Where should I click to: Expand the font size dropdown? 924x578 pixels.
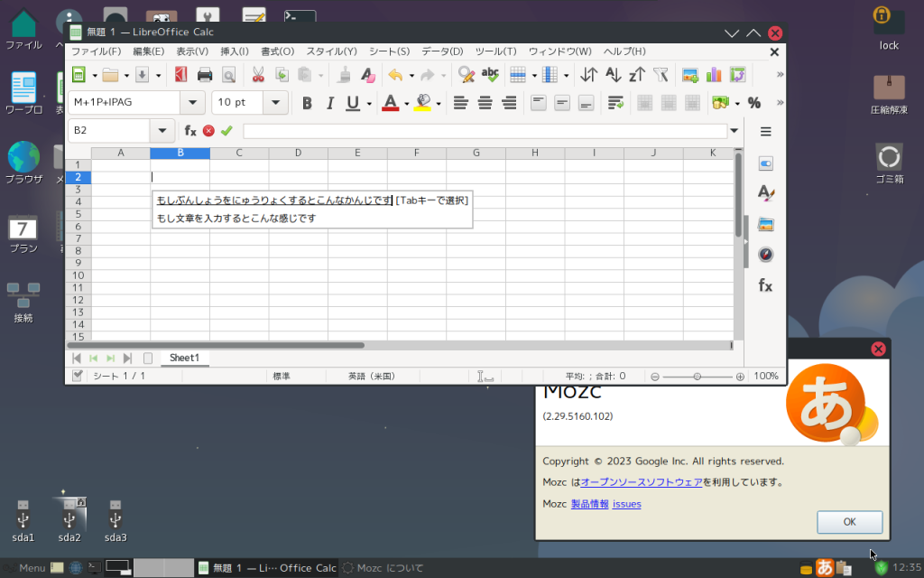(x=276, y=103)
